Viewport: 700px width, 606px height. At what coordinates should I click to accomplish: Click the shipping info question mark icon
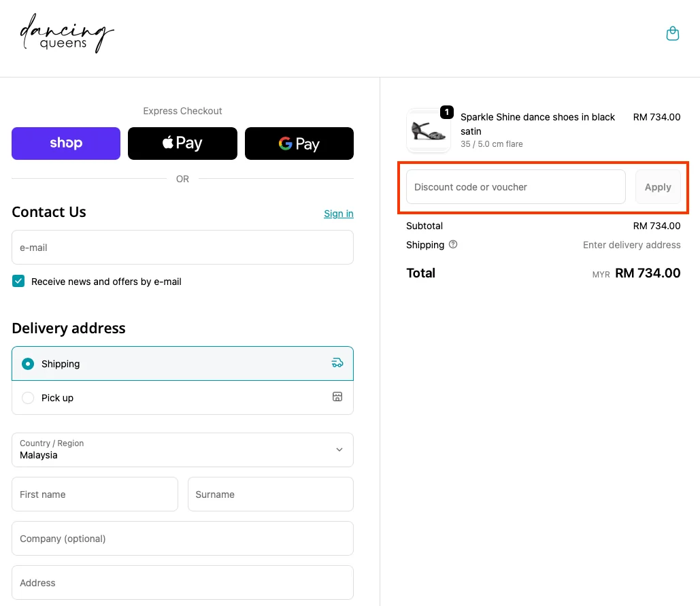[453, 245]
